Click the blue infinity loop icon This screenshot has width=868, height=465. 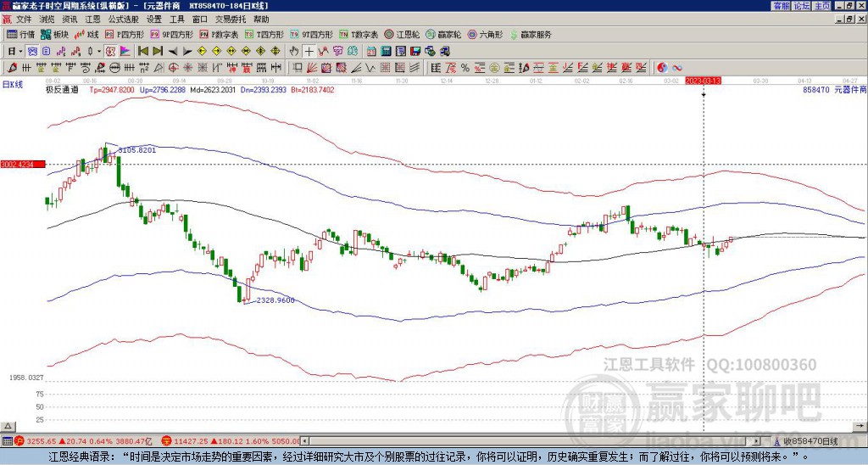[x=677, y=68]
